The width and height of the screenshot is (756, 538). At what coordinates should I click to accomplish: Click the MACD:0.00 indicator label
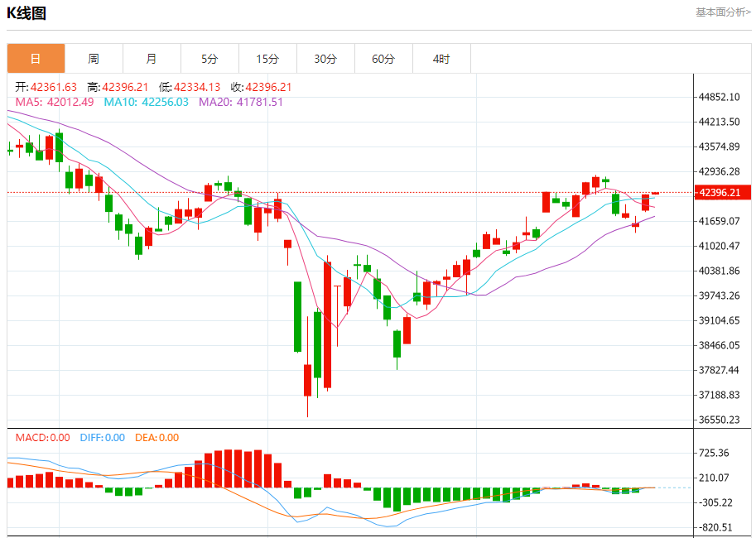pos(42,438)
